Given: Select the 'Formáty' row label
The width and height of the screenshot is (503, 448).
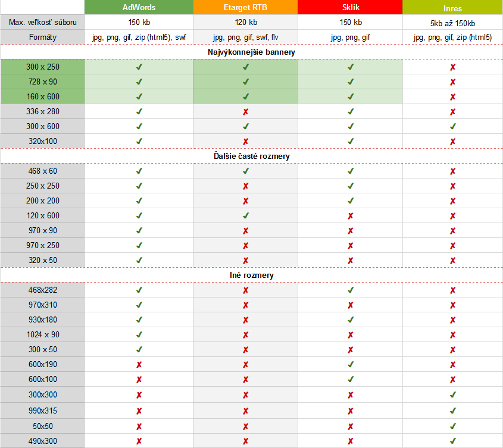Looking at the screenshot, I should (43, 37).
